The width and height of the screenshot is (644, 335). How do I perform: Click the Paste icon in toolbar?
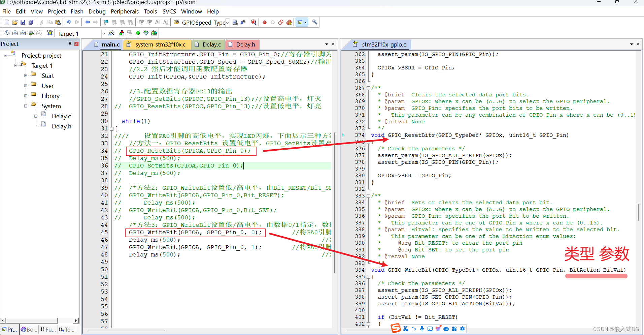(x=58, y=23)
